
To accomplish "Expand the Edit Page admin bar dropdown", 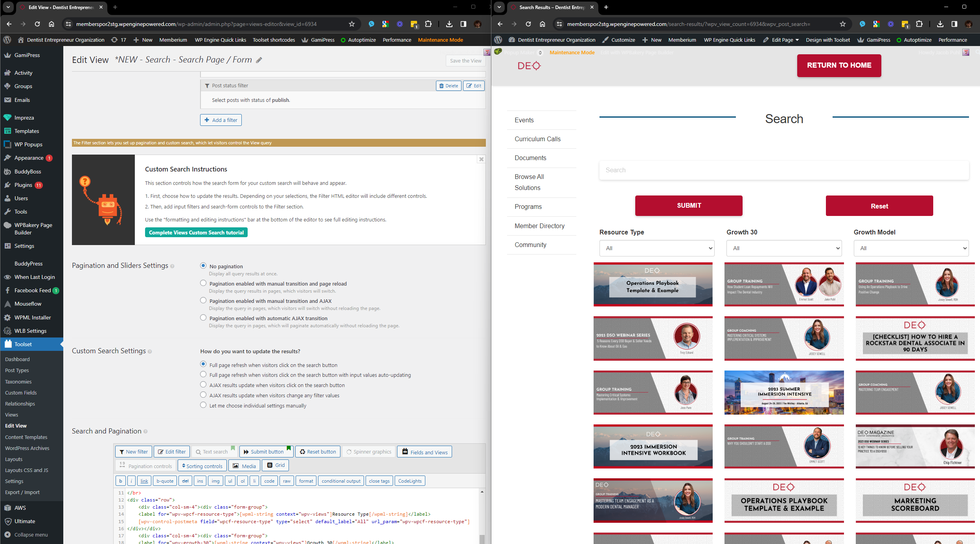I will (781, 40).
